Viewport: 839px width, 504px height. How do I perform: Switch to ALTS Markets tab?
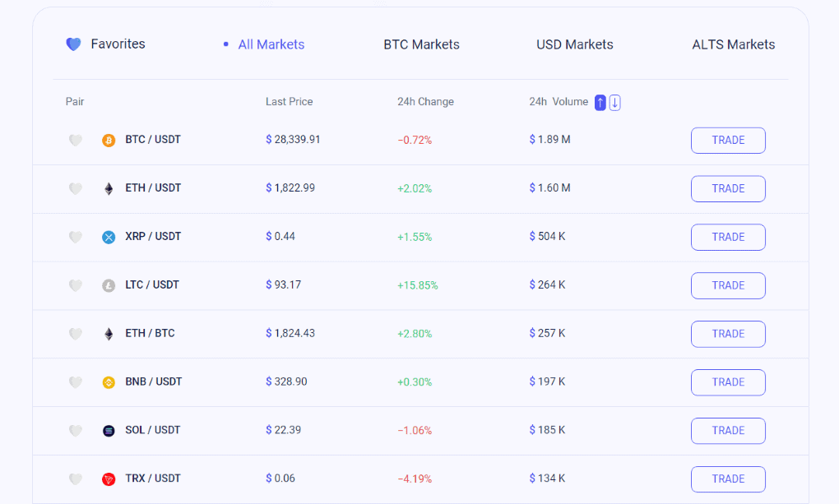tap(734, 44)
